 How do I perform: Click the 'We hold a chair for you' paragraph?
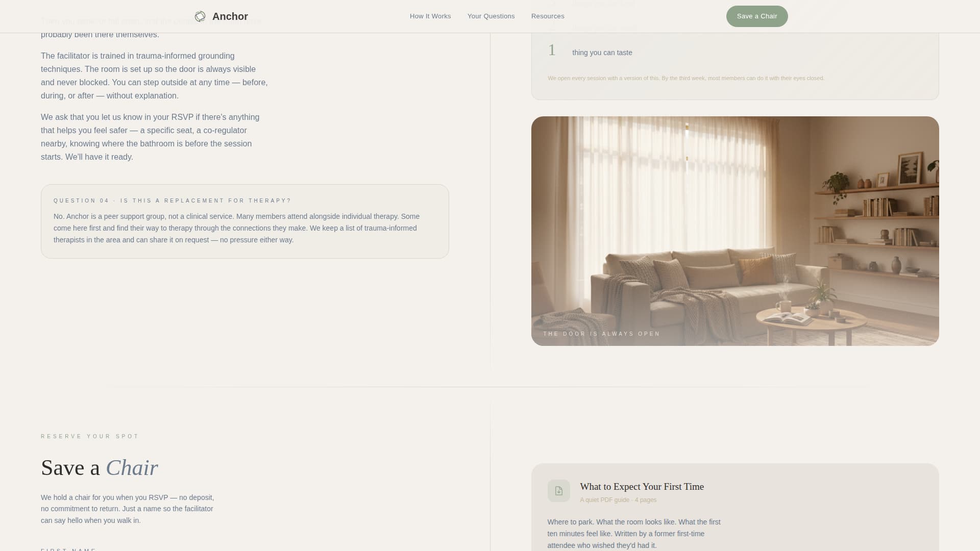pos(128,509)
